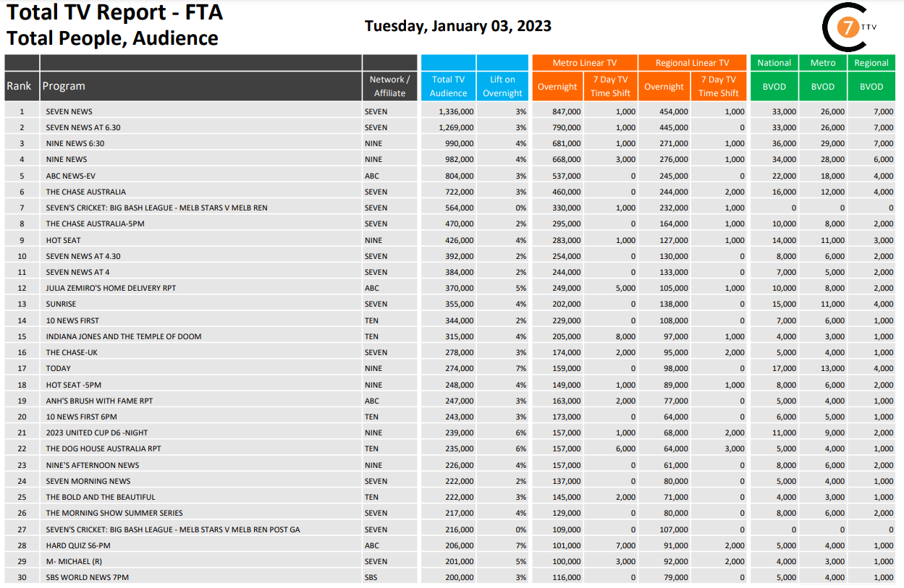Click the report title Total TV Report - FTA
This screenshot has height=588, width=904.
point(115,12)
